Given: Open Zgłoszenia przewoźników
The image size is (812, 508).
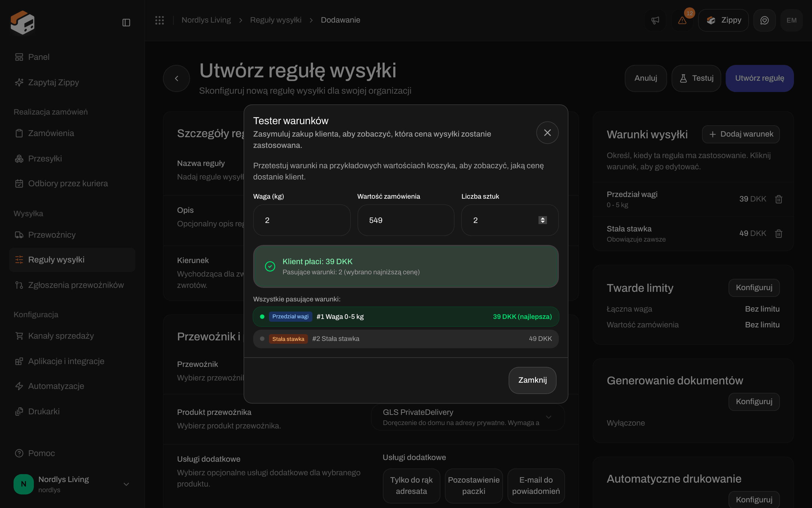Looking at the screenshot, I should click(72, 285).
